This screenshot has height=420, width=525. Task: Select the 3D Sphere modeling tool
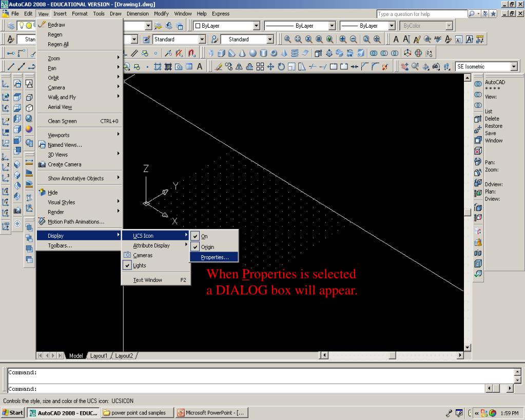tap(254, 53)
